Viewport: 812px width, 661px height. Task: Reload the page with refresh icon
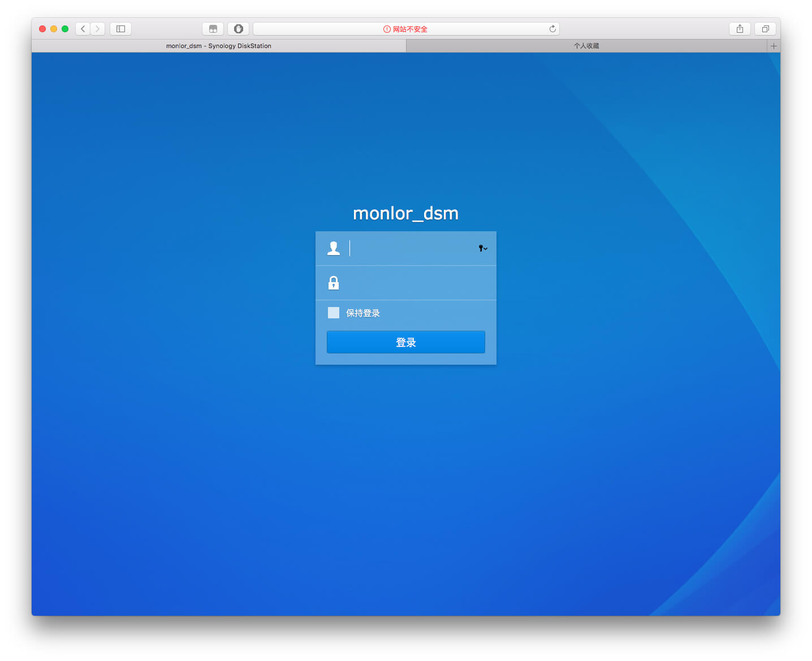(552, 29)
